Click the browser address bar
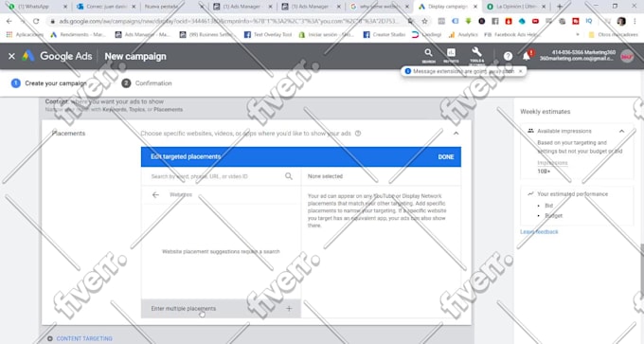The image size is (644, 344). (x=228, y=21)
